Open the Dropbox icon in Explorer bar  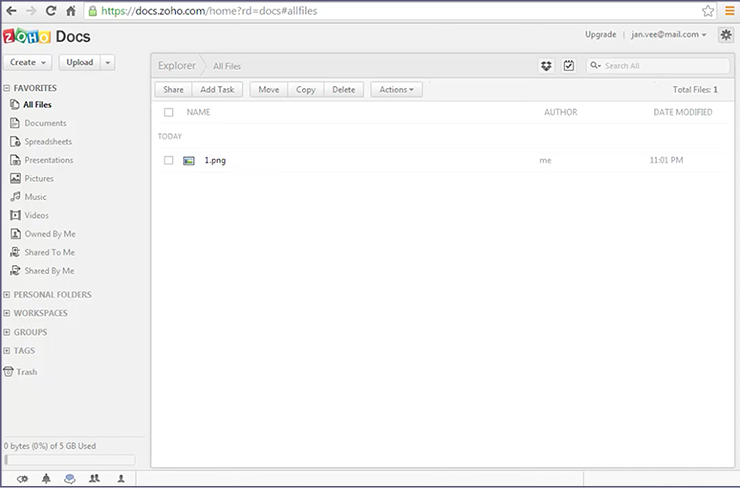click(546, 66)
